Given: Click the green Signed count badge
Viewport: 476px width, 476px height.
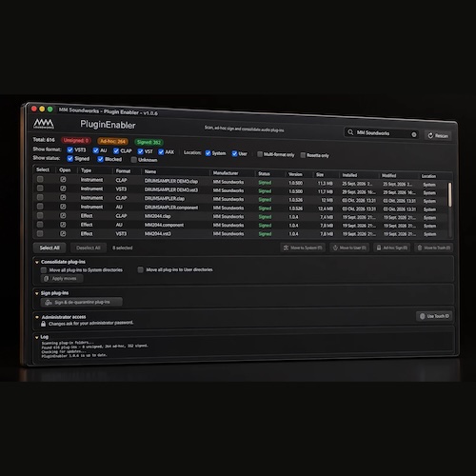Looking at the screenshot, I should coord(149,142).
